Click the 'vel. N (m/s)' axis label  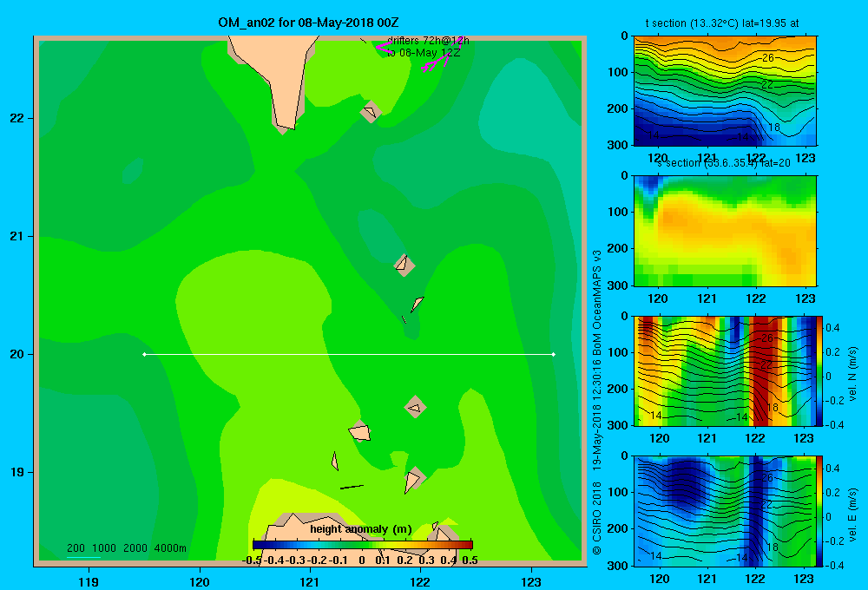(853, 374)
